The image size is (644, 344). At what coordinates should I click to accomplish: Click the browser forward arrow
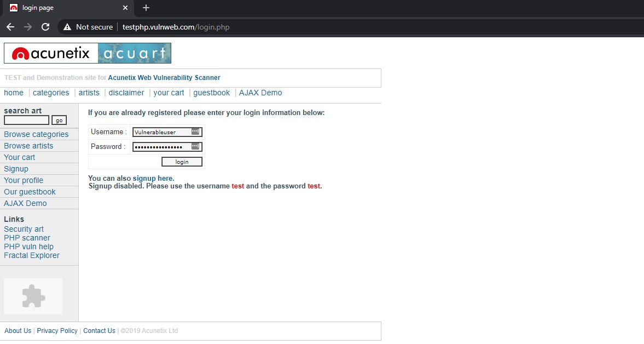(x=28, y=27)
